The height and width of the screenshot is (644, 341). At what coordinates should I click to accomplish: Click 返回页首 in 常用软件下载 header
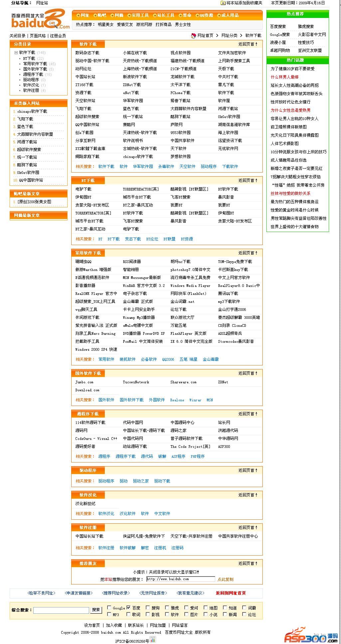click(248, 253)
